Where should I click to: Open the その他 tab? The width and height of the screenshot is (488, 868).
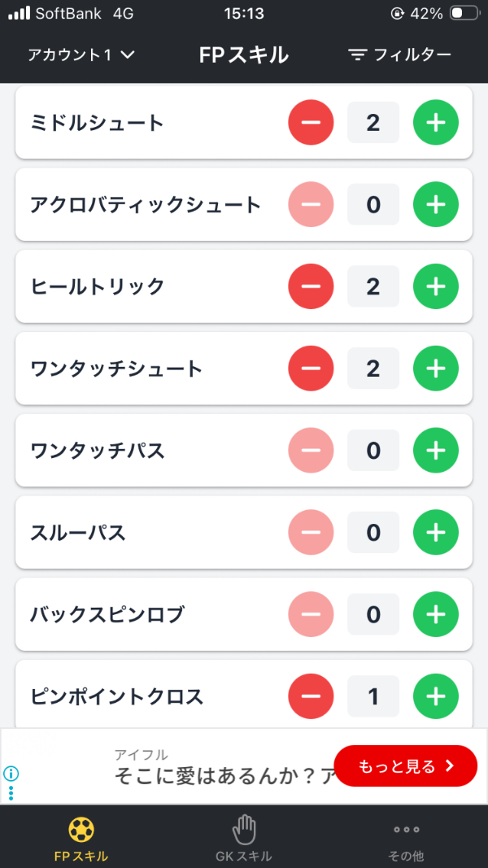pyautogui.click(x=406, y=840)
